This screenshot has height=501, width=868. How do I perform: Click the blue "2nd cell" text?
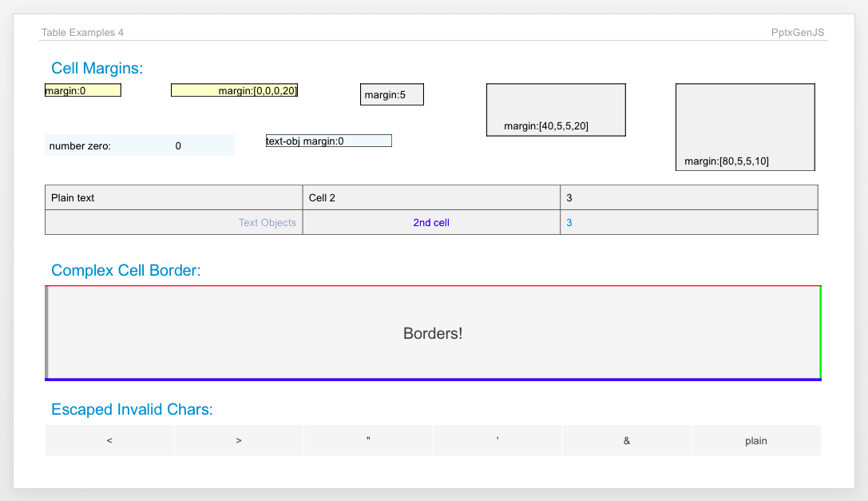click(x=431, y=222)
